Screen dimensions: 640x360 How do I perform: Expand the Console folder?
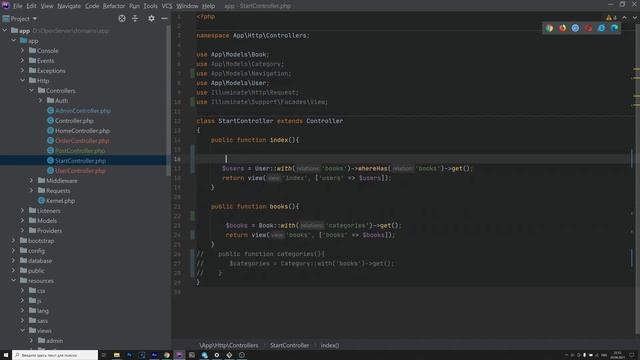point(22,51)
